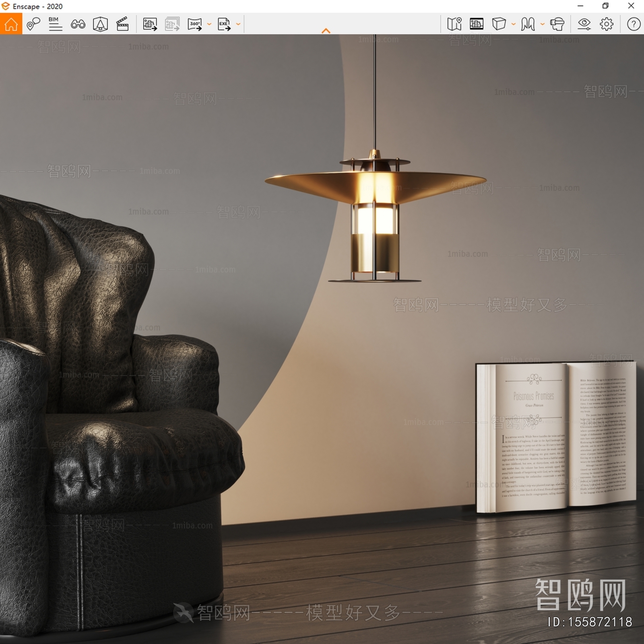This screenshot has height=644, width=644.
Task: Click the open book in the rendered scene
Action: [556, 437]
